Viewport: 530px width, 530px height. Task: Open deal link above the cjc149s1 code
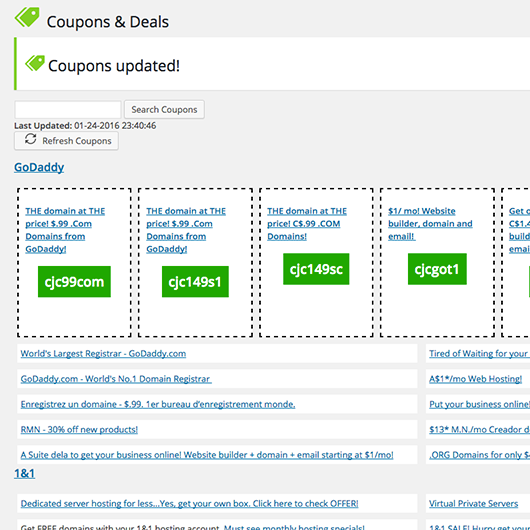coord(186,230)
